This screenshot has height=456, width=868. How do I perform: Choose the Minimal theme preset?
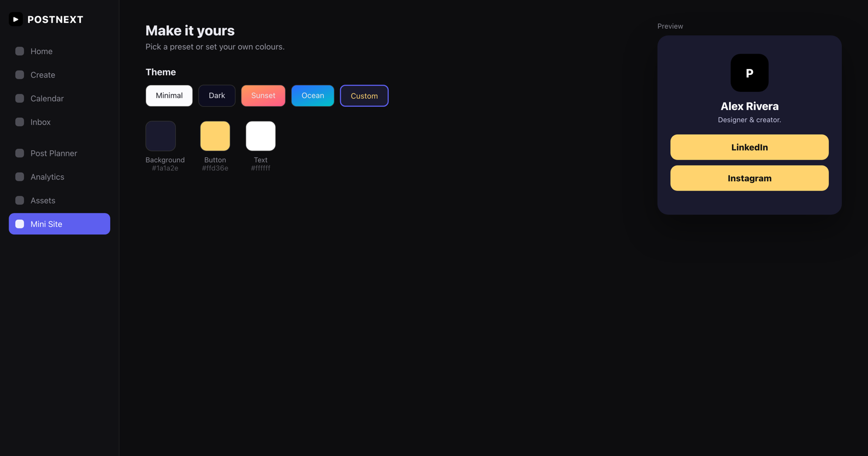coord(169,96)
